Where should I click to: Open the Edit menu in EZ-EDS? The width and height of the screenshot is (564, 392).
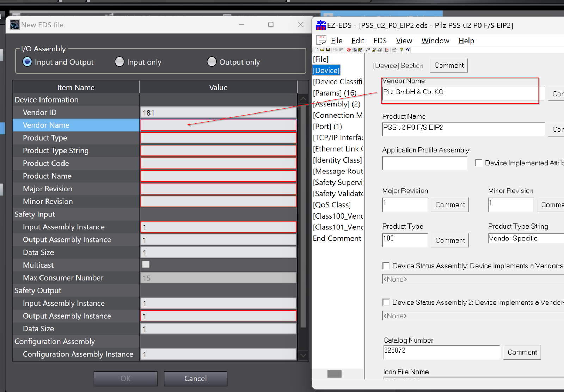pyautogui.click(x=358, y=41)
